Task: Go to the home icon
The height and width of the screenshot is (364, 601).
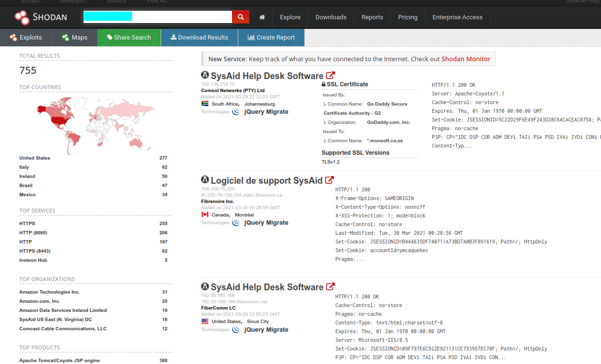Action: tap(262, 17)
